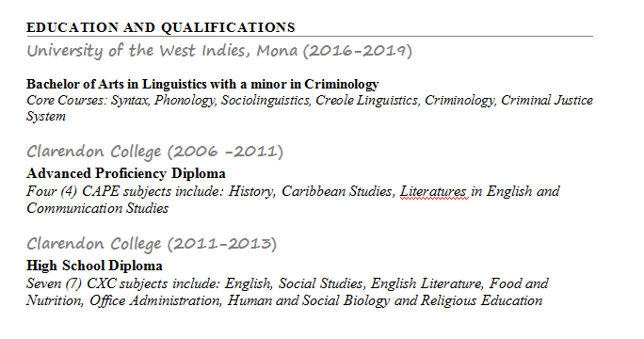Click the EDUCATION AND QUALIFICATIONS heading
The width and height of the screenshot is (644, 339).
(x=161, y=27)
